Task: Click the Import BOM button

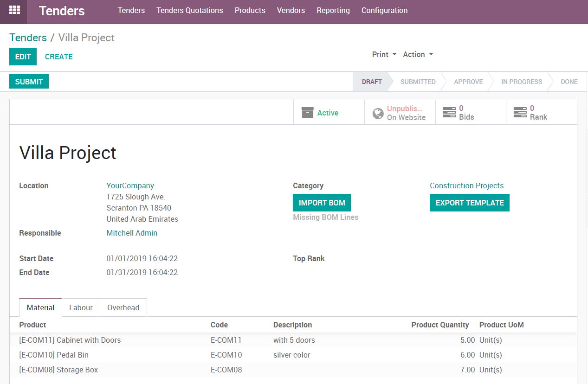Action: pos(322,203)
